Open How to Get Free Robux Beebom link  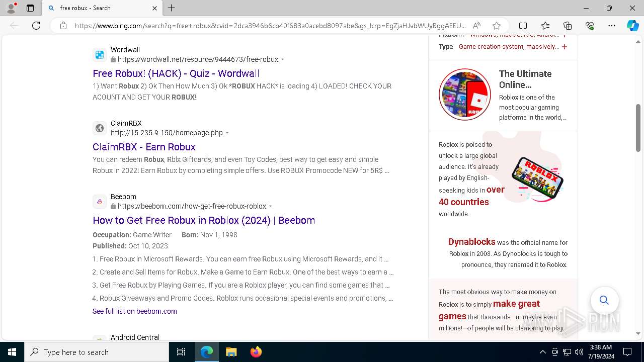(204, 220)
